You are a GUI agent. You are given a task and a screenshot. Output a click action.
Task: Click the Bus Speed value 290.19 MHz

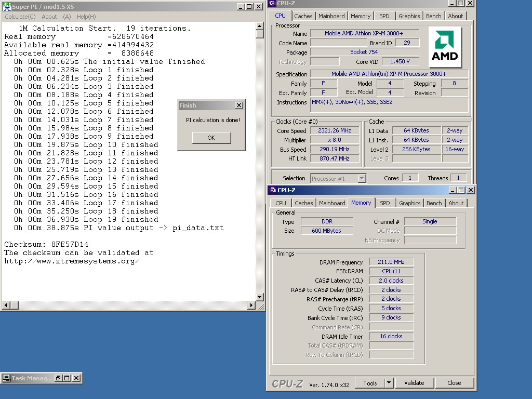point(335,149)
